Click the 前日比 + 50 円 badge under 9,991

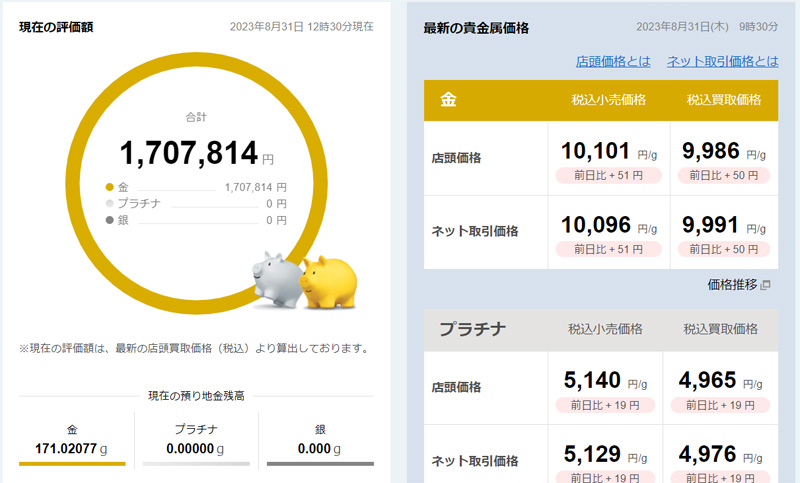click(x=724, y=249)
